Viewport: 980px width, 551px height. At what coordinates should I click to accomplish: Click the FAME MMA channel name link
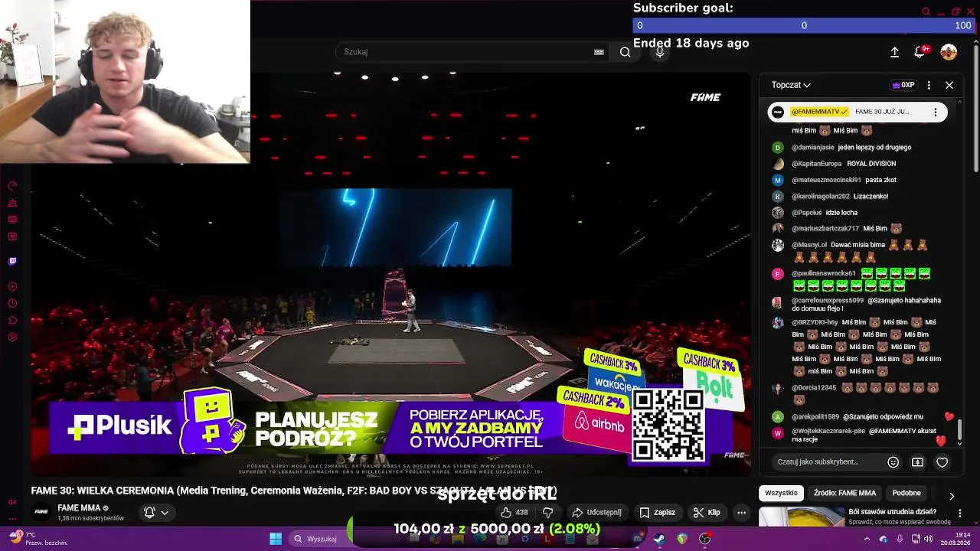(x=79, y=508)
